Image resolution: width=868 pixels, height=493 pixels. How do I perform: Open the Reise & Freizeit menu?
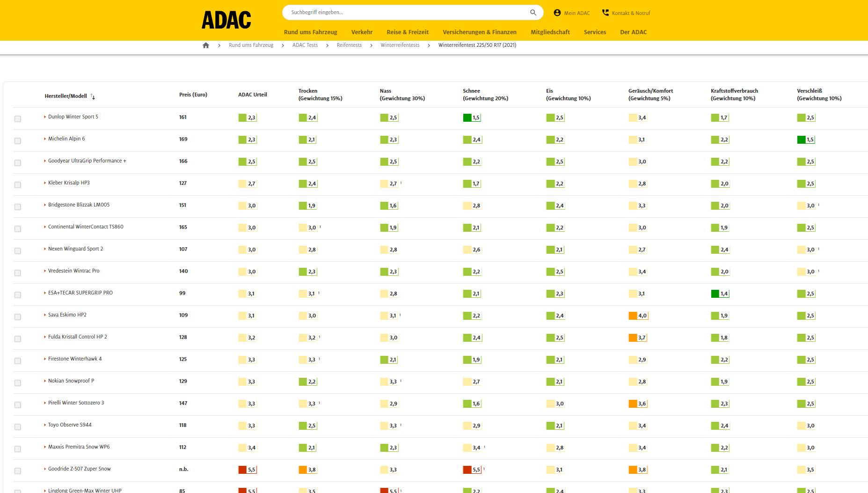pyautogui.click(x=408, y=32)
